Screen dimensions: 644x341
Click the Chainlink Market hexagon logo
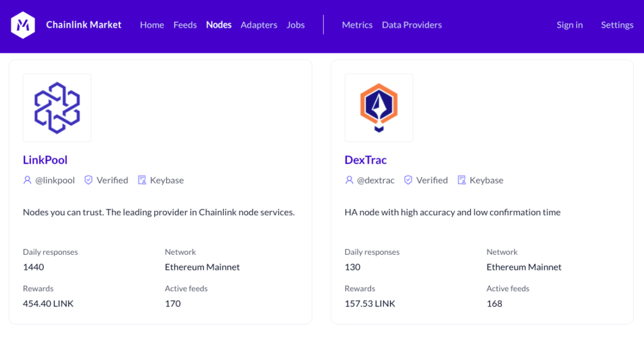coord(23,25)
